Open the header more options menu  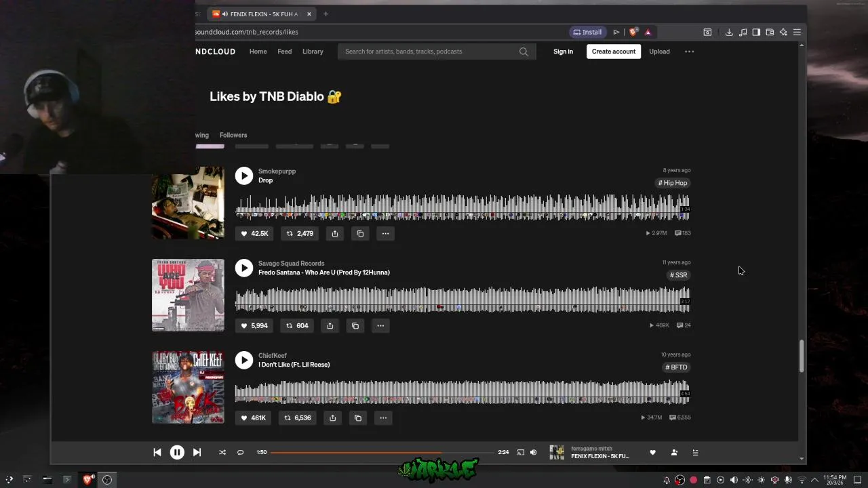coord(689,52)
